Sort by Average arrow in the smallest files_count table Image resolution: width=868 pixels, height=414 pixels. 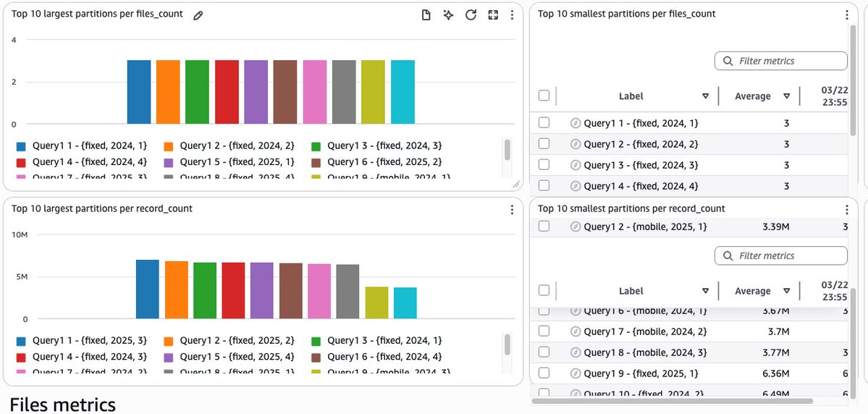coord(787,96)
